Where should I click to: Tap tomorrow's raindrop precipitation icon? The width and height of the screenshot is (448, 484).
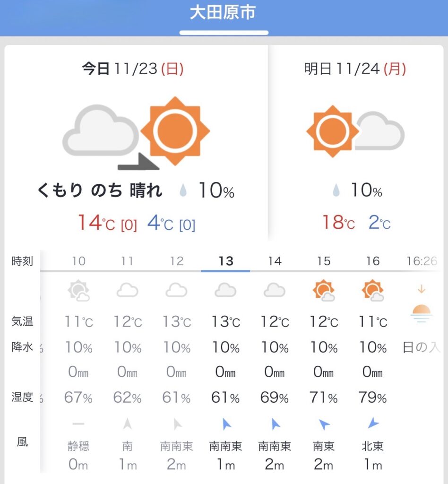[336, 190]
